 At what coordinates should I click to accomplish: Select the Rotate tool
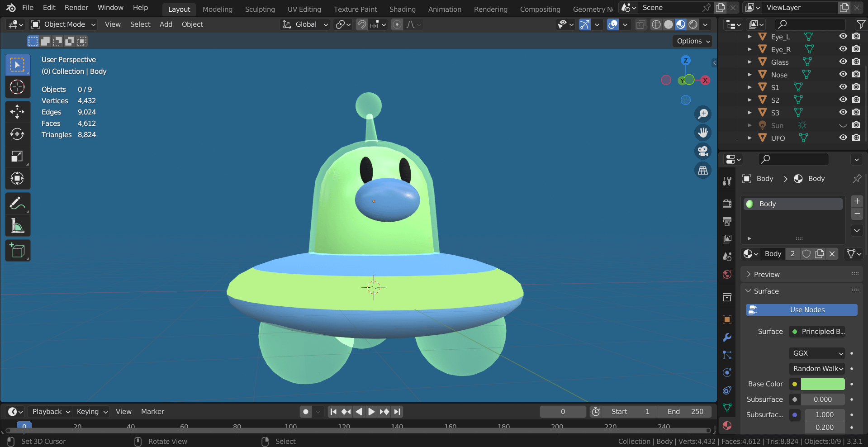(x=17, y=134)
